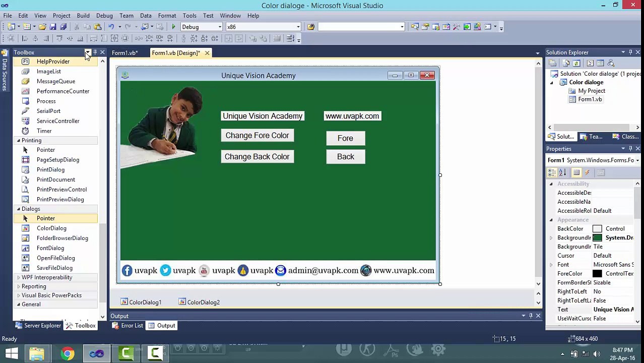The image size is (644, 363).
Task: Select ColorDialog in the Toolbox
Action: pos(51,228)
